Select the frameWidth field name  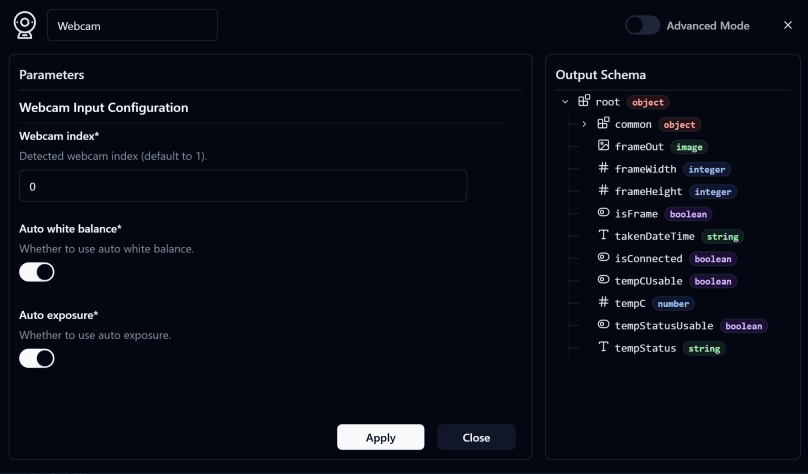[645, 169]
